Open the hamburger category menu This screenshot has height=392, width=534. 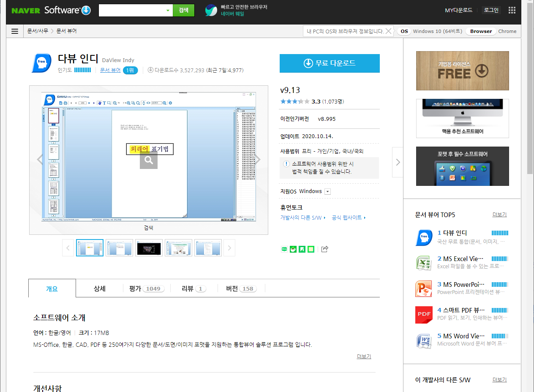click(15, 31)
